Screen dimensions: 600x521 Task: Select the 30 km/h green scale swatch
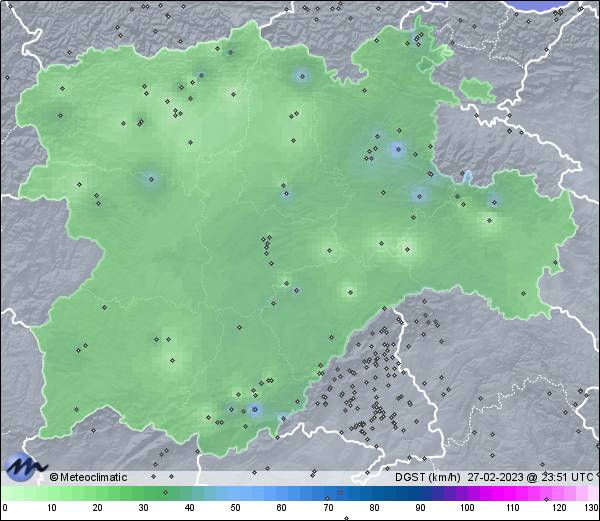pos(144,494)
